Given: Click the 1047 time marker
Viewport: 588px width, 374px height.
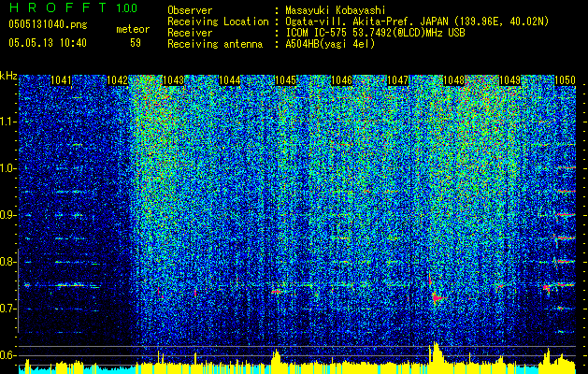Looking at the screenshot, I should (x=397, y=80).
